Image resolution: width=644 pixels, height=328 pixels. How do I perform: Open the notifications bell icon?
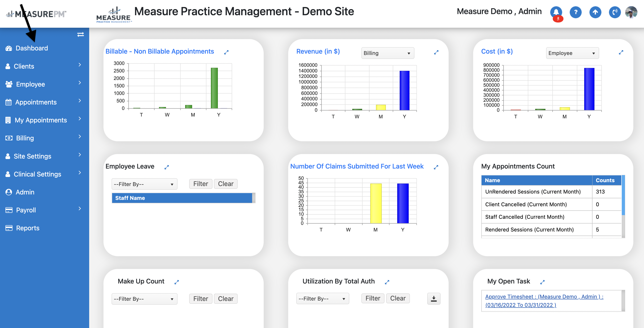coord(556,12)
